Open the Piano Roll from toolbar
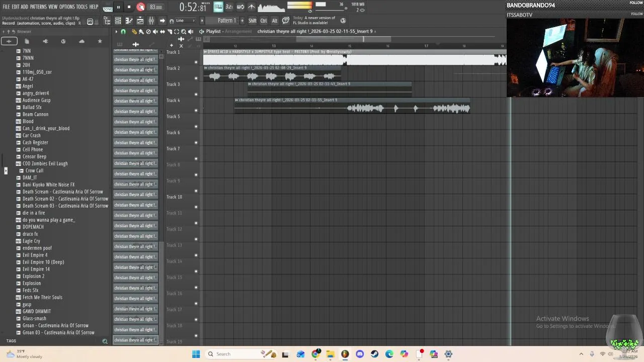Image resolution: width=644 pixels, height=362 pixels. 129,21
